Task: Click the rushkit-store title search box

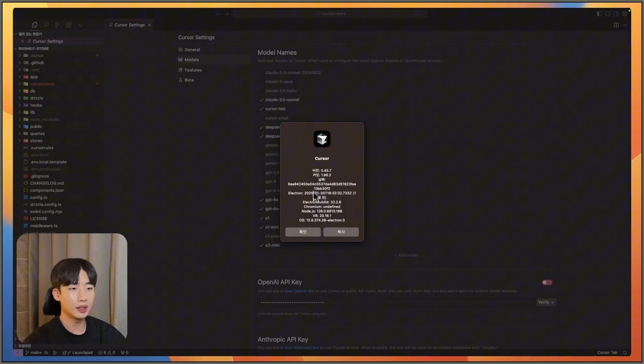Action: 330,14
